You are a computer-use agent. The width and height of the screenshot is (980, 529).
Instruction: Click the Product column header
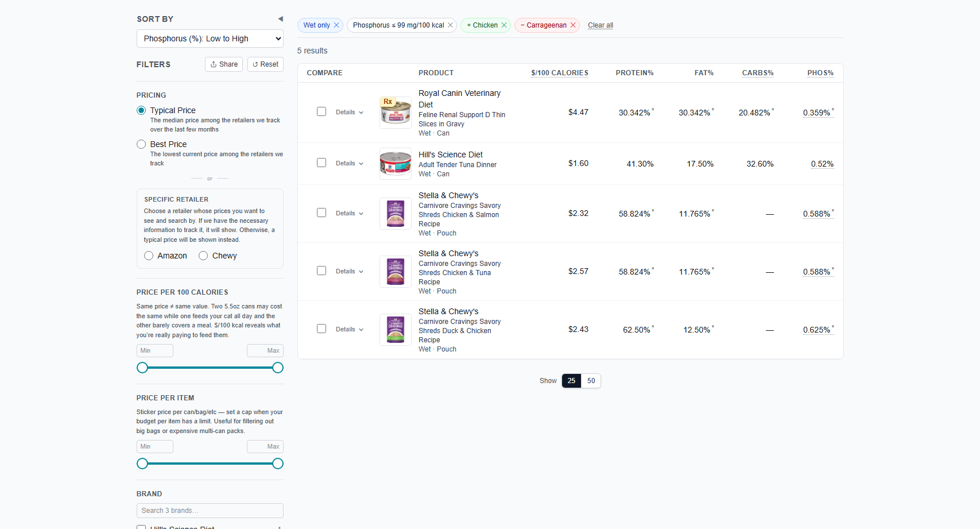click(x=436, y=73)
